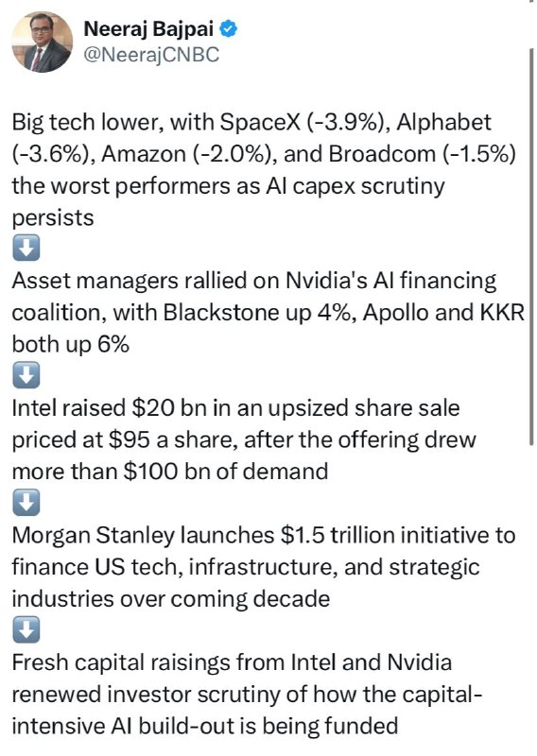The image size is (537, 756).
Task: Click the "Broadcom (-1.5%)" text
Action: (x=423, y=154)
